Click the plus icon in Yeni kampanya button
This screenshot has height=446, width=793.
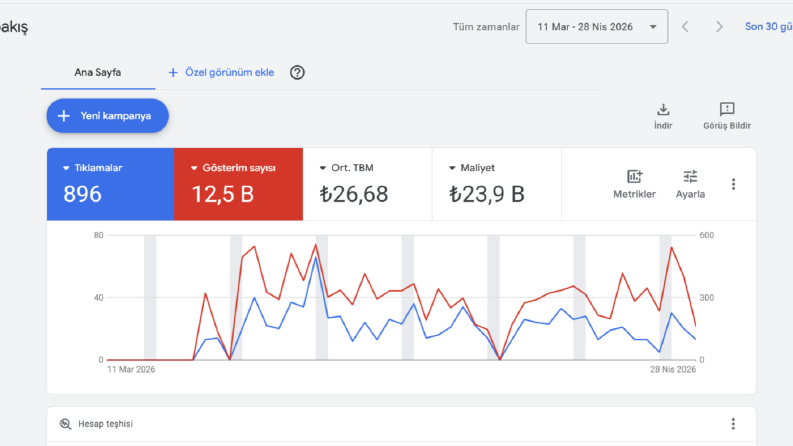pos(64,116)
